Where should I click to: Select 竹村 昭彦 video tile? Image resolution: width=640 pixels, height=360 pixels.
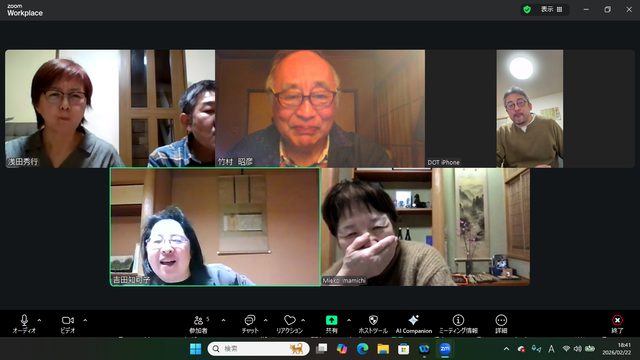coord(320,109)
